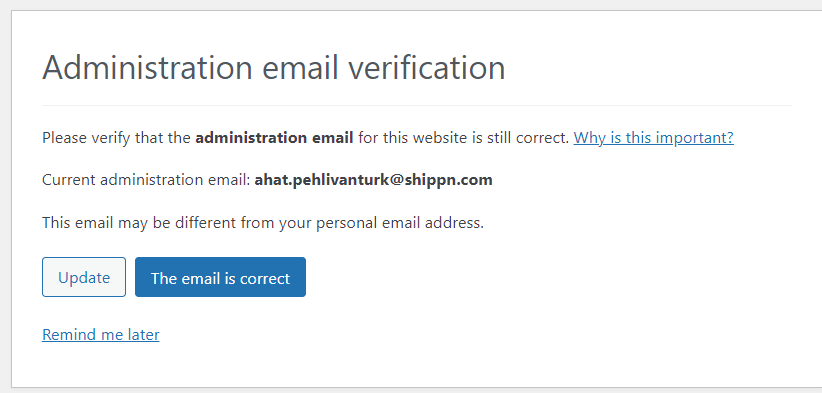This screenshot has width=822, height=393.
Task: Learn why email verification is important
Action: 653,138
